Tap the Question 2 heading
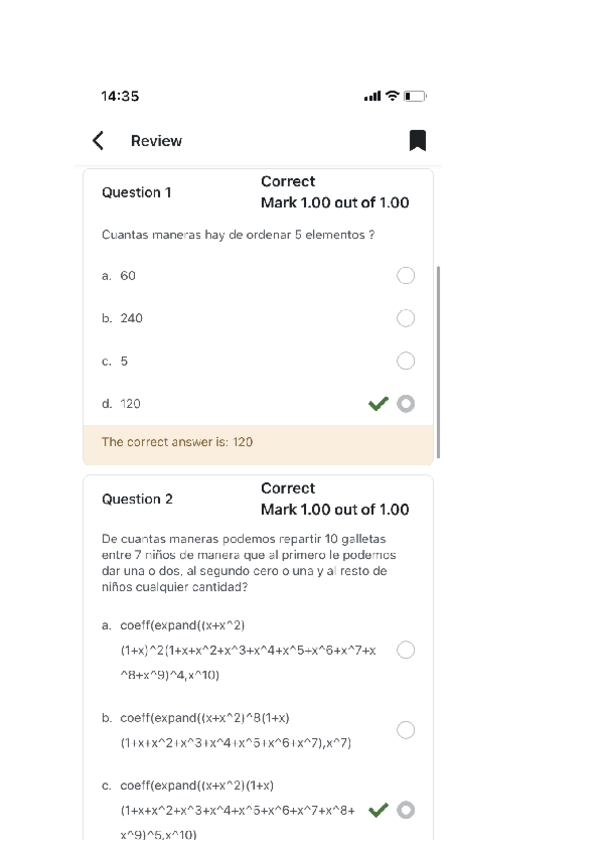The height and width of the screenshot is (848, 600). [137, 499]
